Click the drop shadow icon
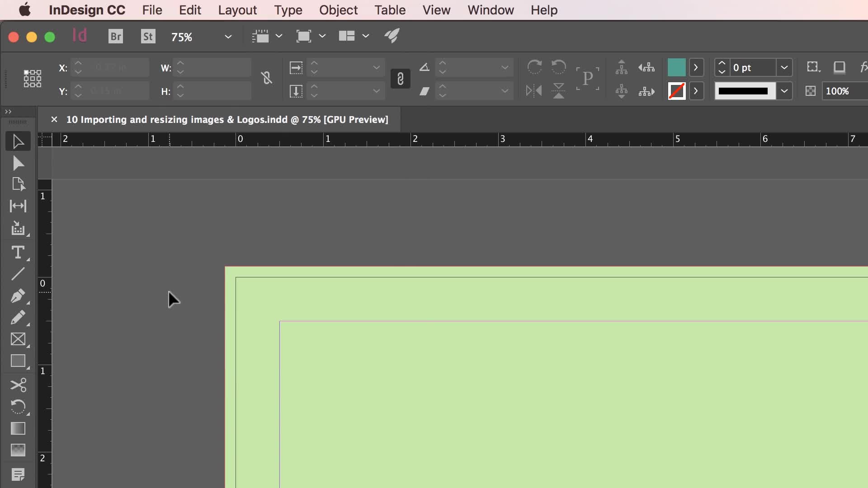 840,67
